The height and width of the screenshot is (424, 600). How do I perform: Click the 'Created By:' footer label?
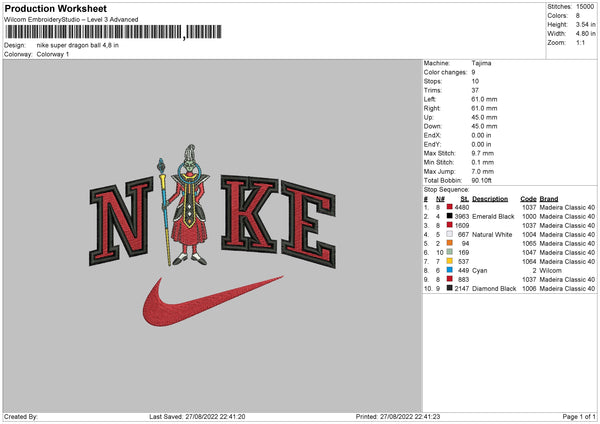[x=21, y=417]
